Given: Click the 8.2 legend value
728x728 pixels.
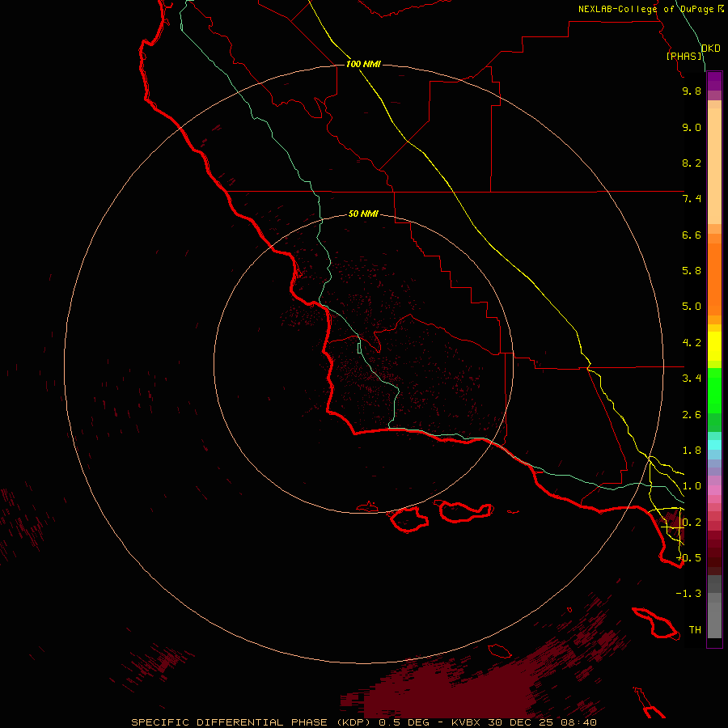Looking at the screenshot, I should coord(692,163).
